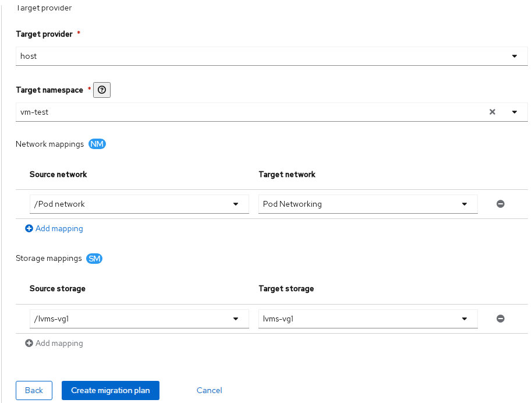Click the Target namespace help icon
The width and height of the screenshot is (532, 403).
click(x=102, y=90)
